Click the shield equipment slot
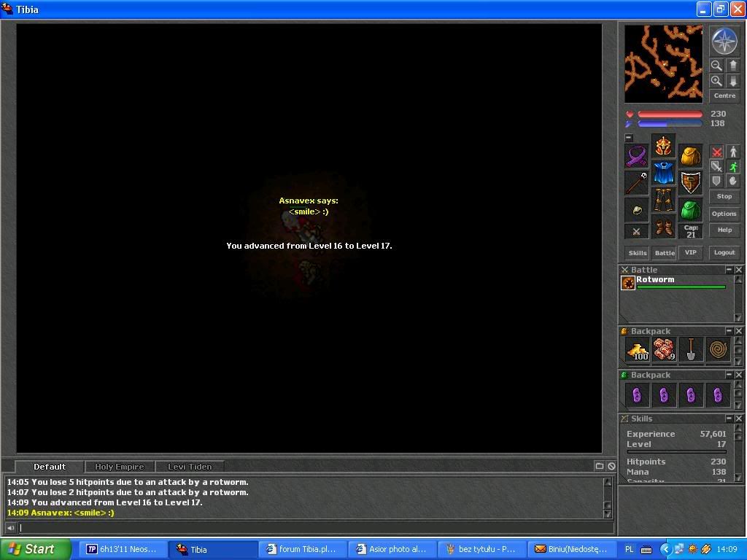Viewport: 747px width, 560px height. pos(691,183)
